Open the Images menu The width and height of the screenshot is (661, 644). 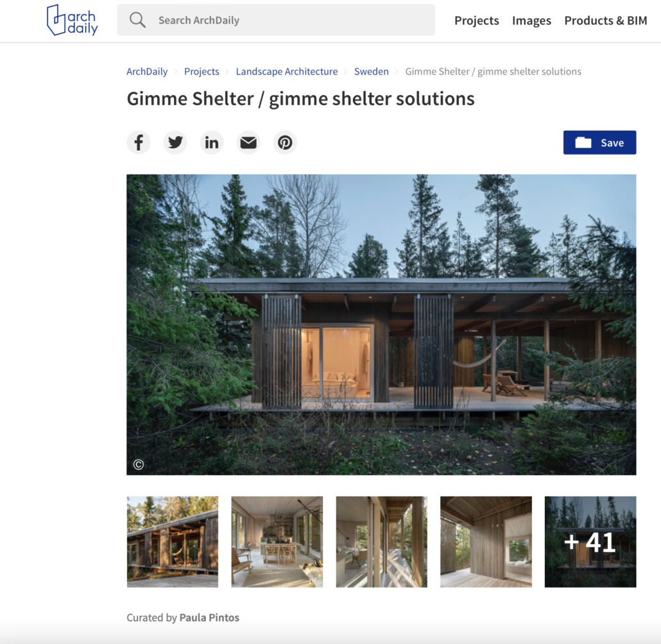531,21
